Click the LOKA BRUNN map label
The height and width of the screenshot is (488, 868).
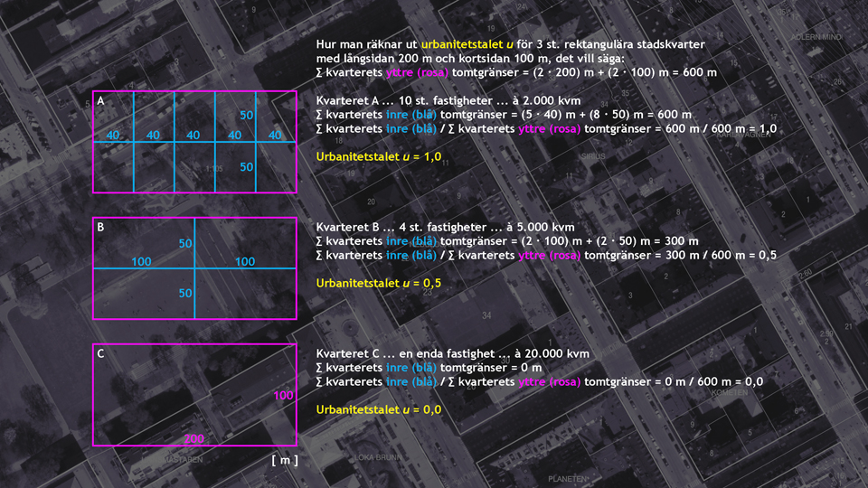(x=380, y=457)
